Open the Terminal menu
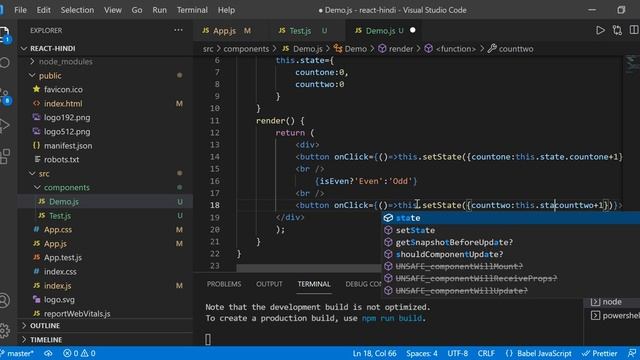640x360 pixels. [x=192, y=10]
